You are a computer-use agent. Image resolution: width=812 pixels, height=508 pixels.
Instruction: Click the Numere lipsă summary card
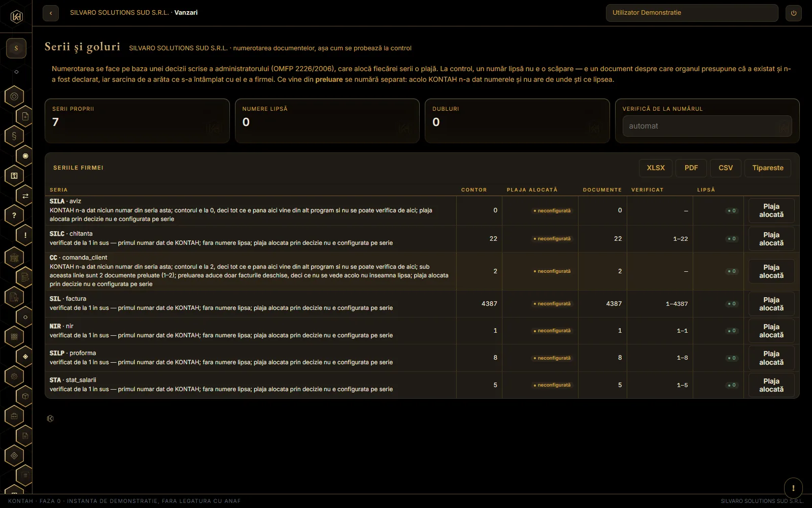(327, 121)
